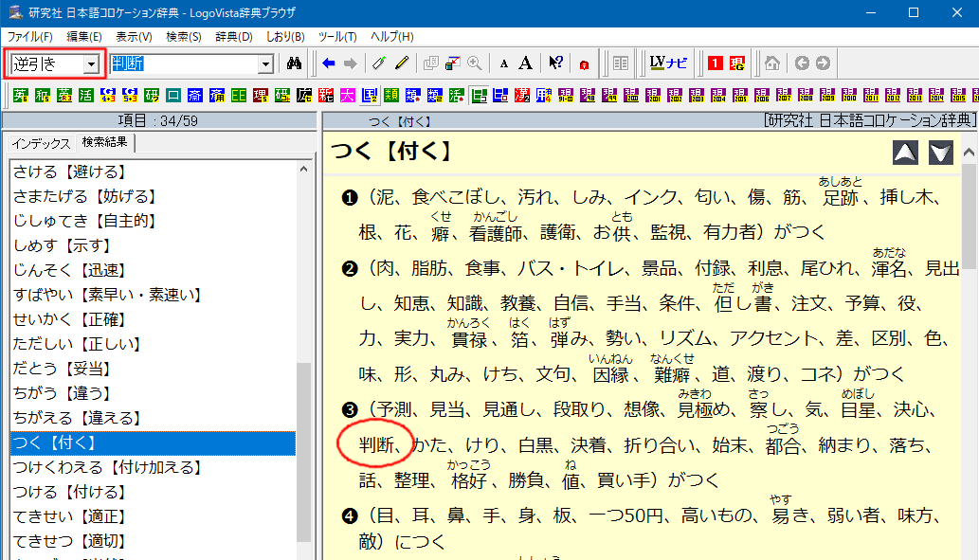
Task: Click the two-column layout icon
Action: [621, 63]
